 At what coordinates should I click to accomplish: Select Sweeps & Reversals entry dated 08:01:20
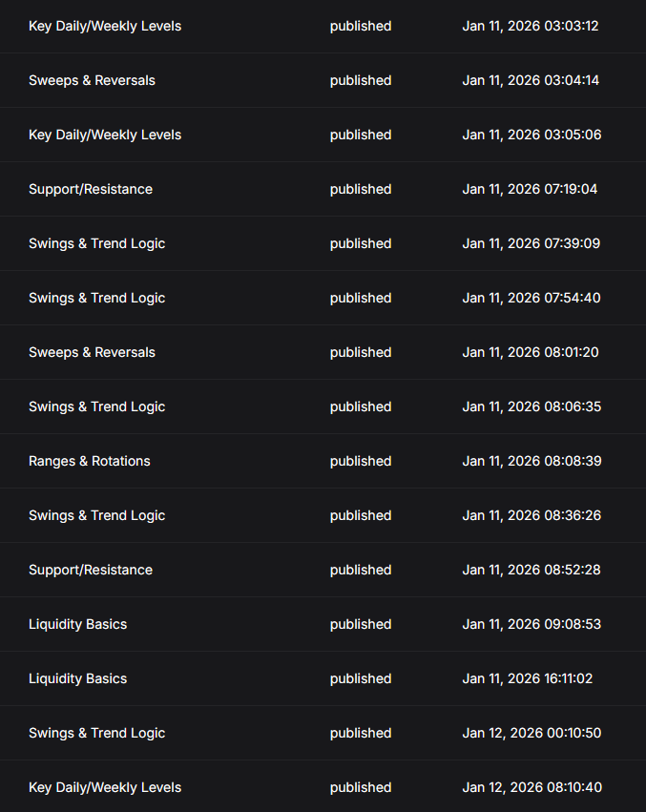coord(92,352)
